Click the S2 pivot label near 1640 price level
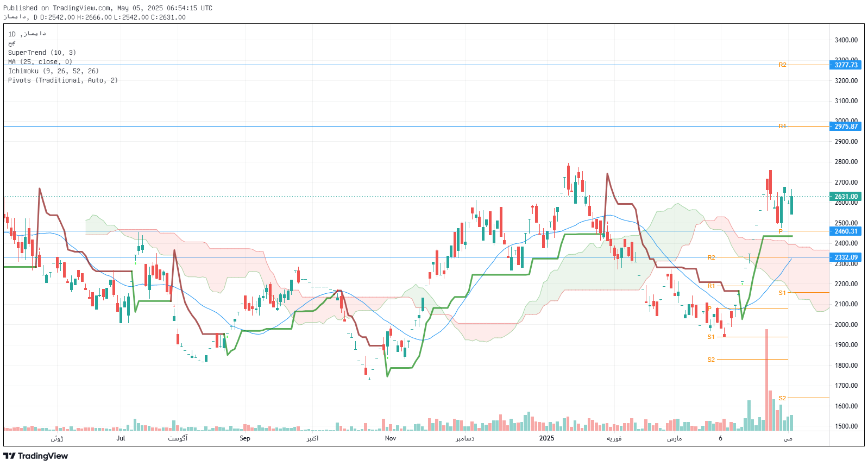This screenshot has height=466, width=868. pos(782,398)
